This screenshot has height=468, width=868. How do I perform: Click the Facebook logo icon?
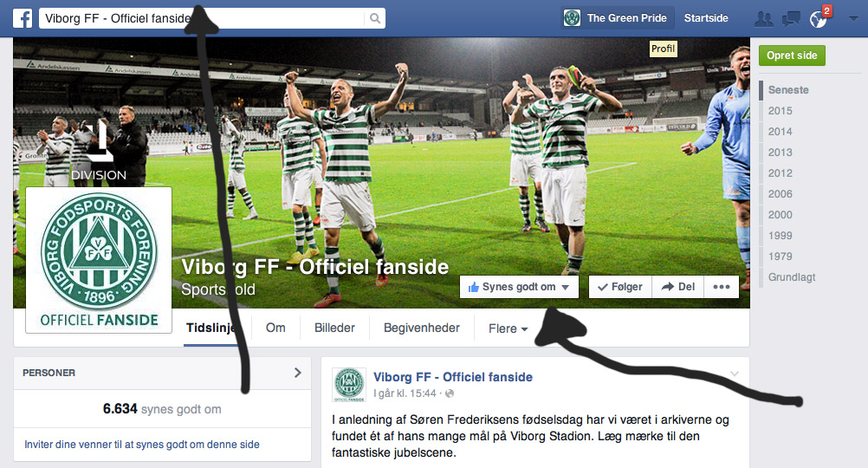(x=23, y=18)
